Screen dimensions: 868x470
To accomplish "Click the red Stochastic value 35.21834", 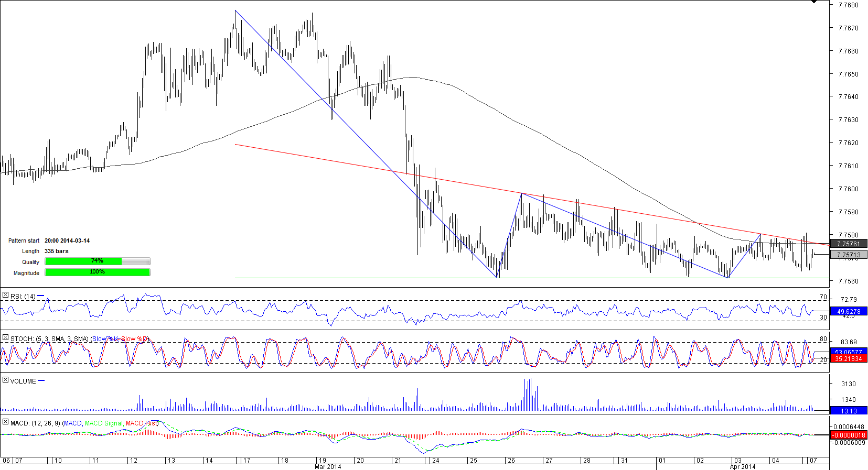I will (848, 359).
